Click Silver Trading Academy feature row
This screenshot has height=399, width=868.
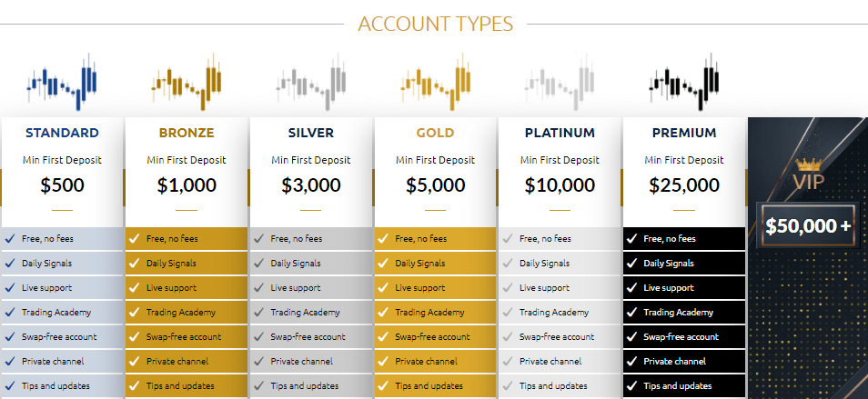click(x=311, y=313)
